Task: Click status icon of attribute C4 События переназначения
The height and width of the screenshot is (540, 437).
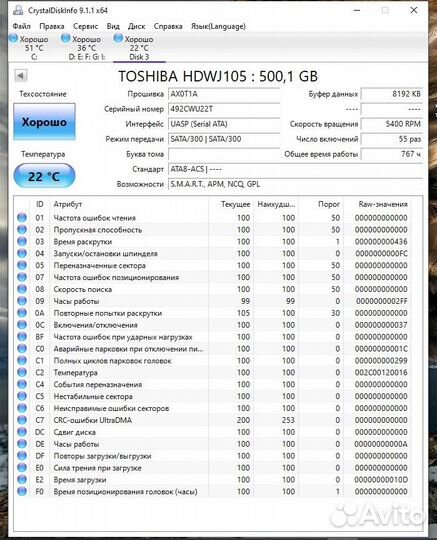Action: (x=22, y=384)
